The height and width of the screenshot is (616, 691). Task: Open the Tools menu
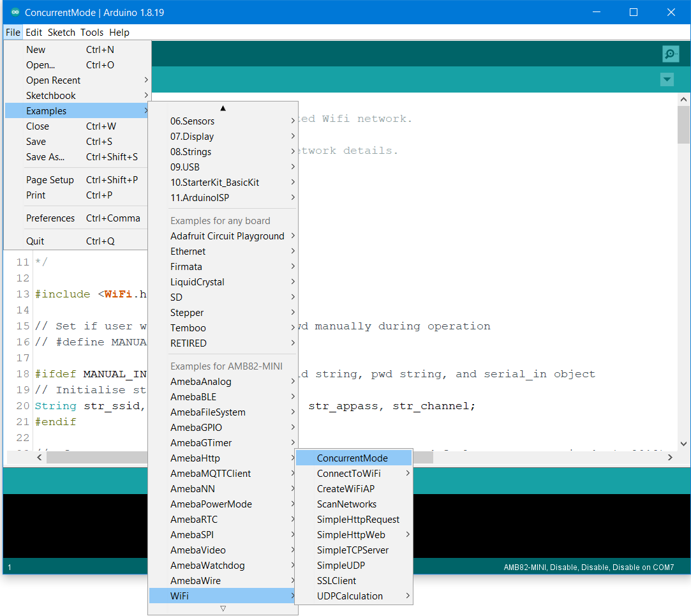click(x=92, y=33)
